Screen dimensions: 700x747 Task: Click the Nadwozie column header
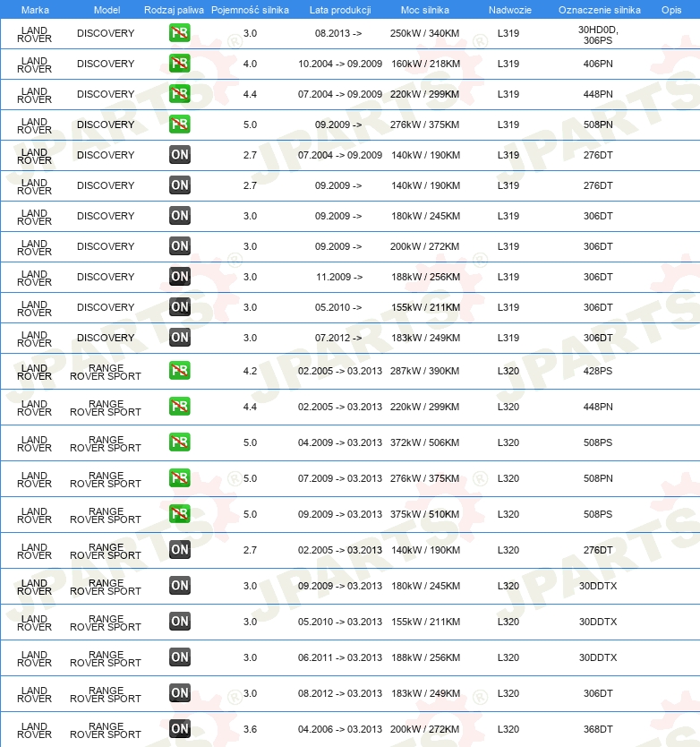510,10
